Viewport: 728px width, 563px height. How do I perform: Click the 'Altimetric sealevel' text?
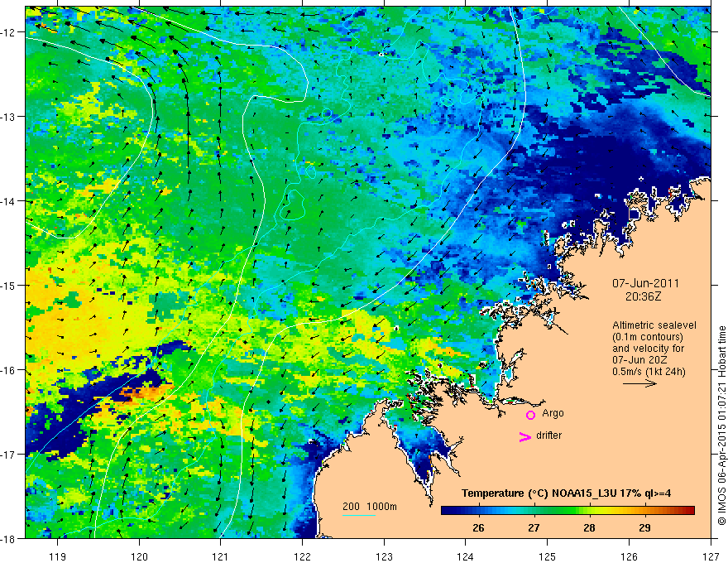point(654,325)
